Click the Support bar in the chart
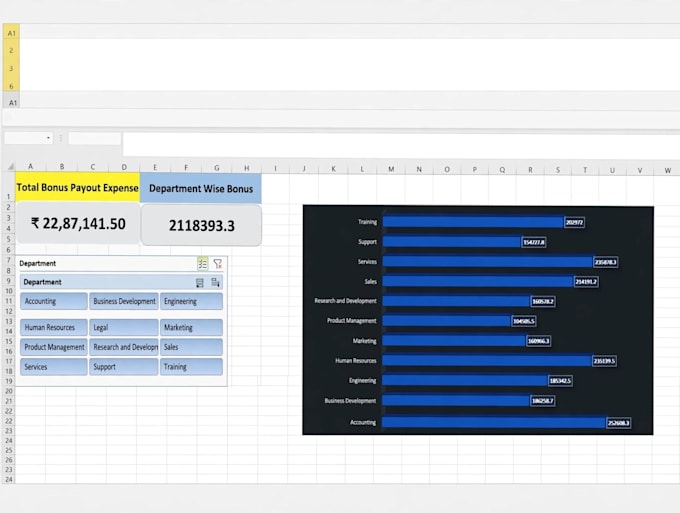Viewport: 680px width, 513px height. [452, 242]
